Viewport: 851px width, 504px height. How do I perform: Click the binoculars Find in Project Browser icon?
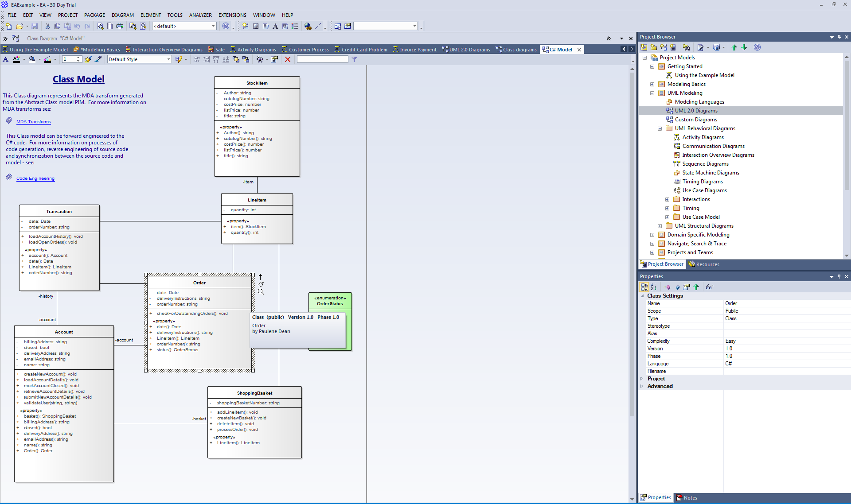click(x=687, y=47)
